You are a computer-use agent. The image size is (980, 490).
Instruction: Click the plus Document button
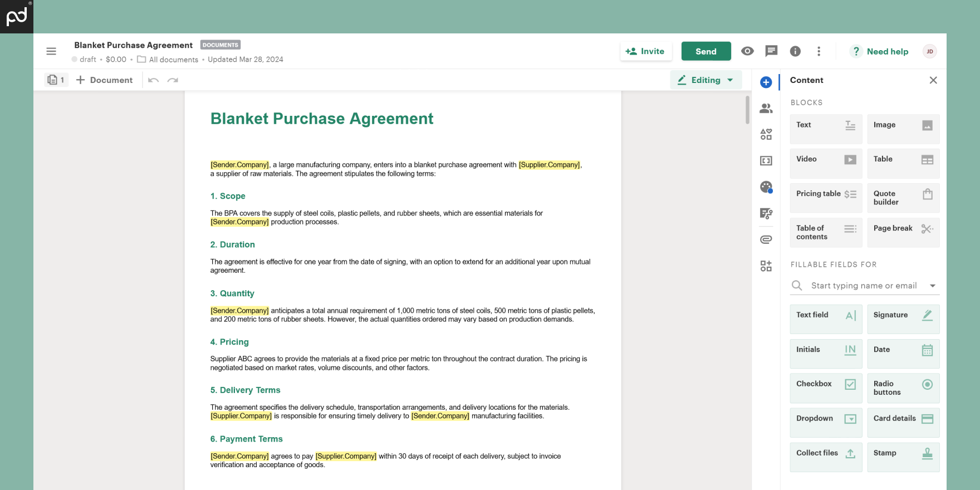[x=104, y=80]
